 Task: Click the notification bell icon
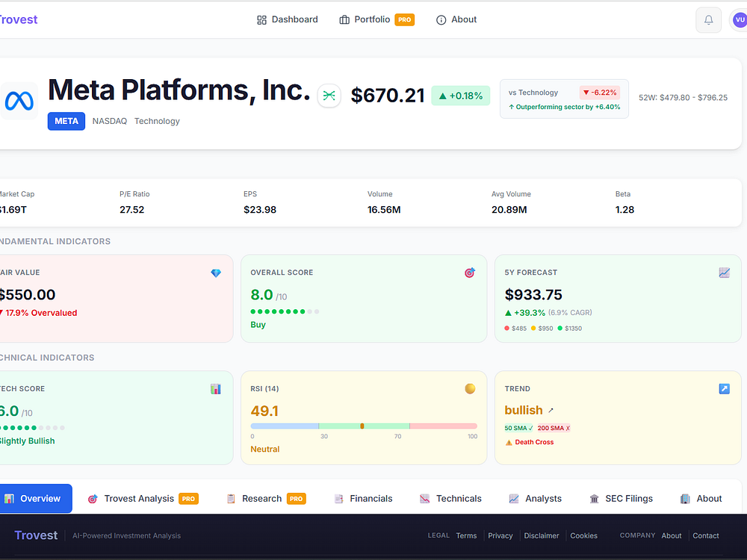tap(708, 20)
